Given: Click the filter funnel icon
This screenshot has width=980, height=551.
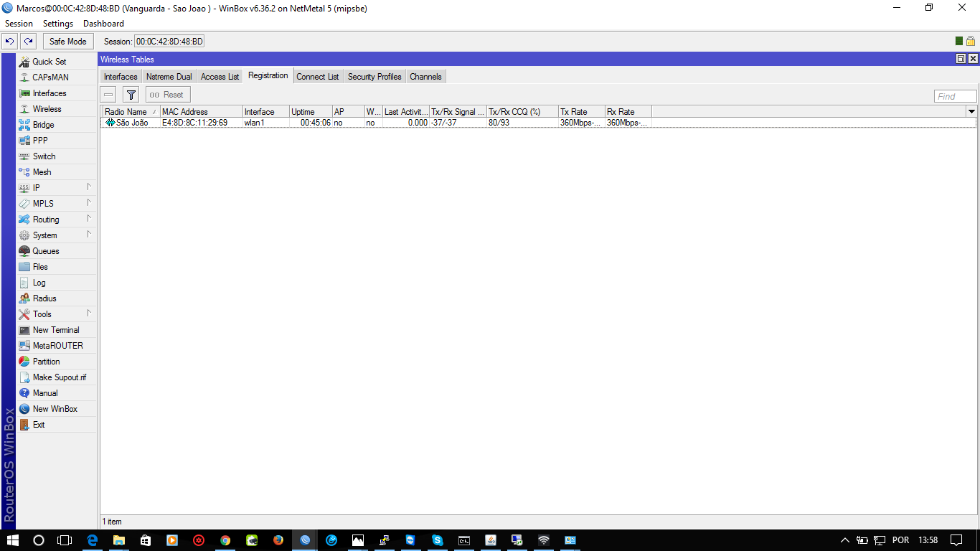Looking at the screenshot, I should coord(131,95).
